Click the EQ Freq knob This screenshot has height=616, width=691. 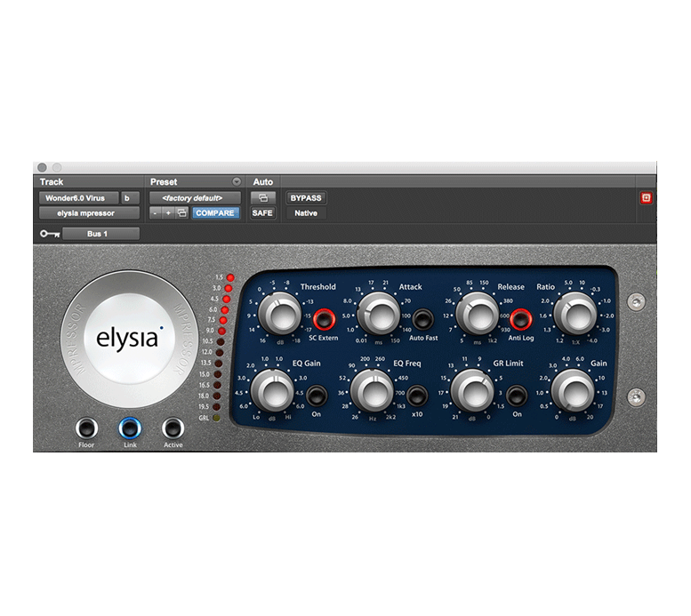point(372,391)
